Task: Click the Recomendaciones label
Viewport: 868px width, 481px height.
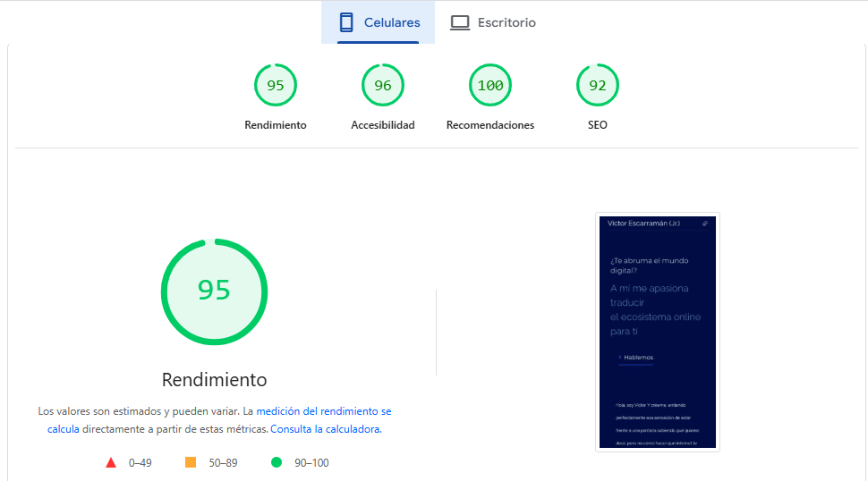Action: tap(490, 125)
